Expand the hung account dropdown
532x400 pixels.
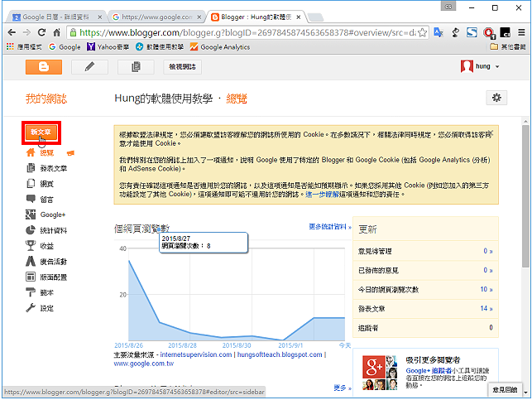(480, 66)
